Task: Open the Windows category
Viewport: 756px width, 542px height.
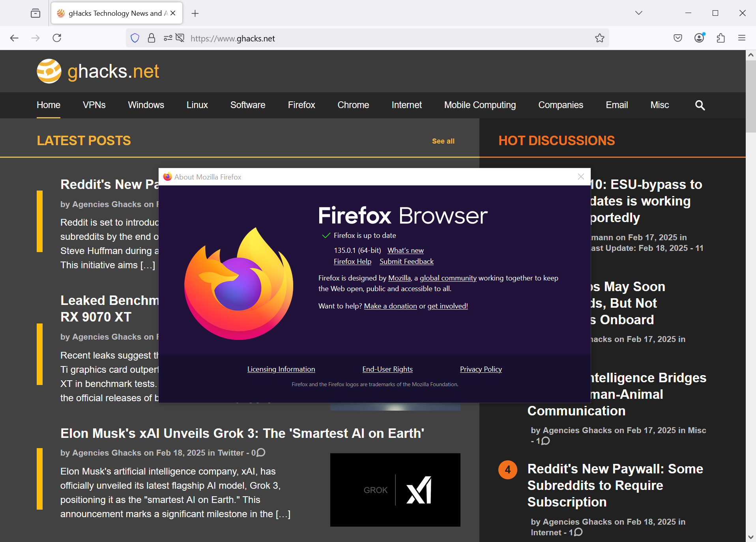Action: point(146,105)
